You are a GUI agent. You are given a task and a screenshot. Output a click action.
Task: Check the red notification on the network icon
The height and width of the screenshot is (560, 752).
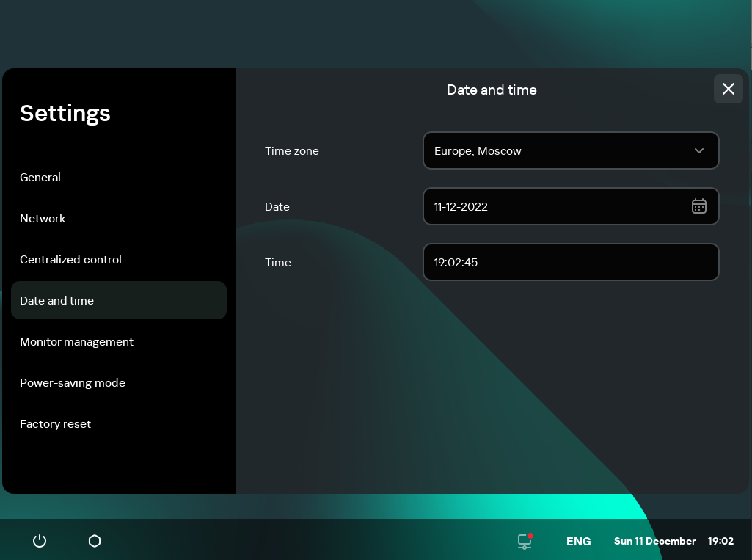(x=530, y=535)
